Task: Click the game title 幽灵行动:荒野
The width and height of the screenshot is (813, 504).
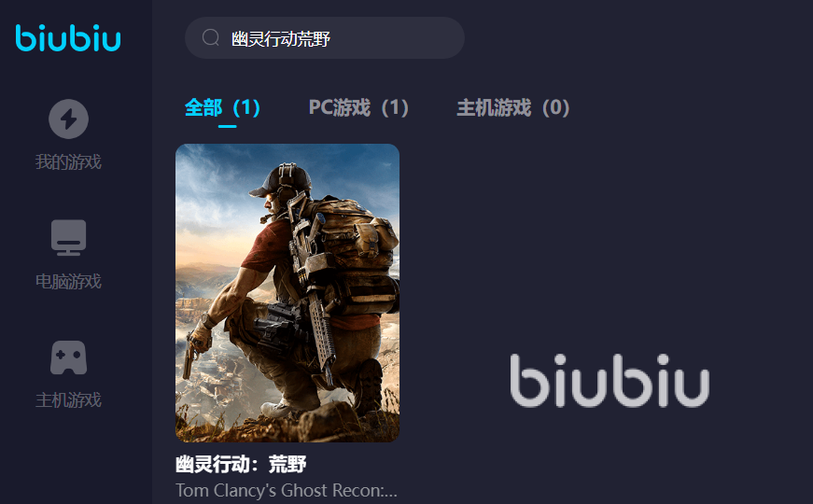Action: 241,464
